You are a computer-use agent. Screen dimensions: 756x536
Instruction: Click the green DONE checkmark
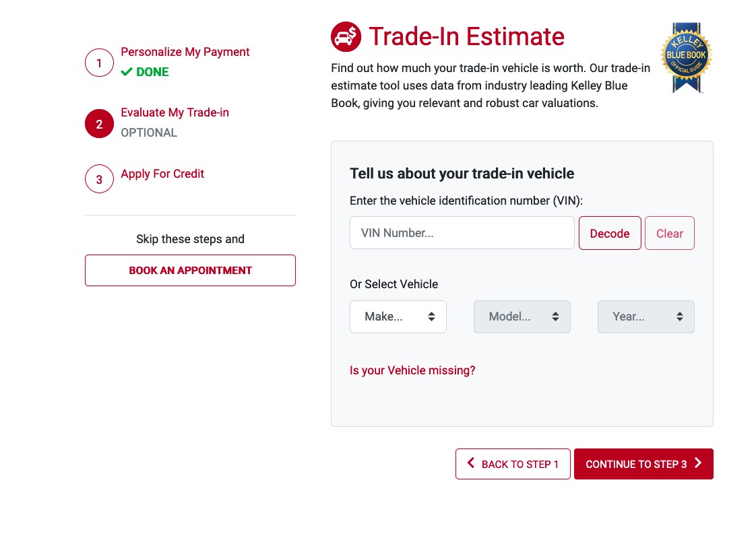[x=126, y=72]
